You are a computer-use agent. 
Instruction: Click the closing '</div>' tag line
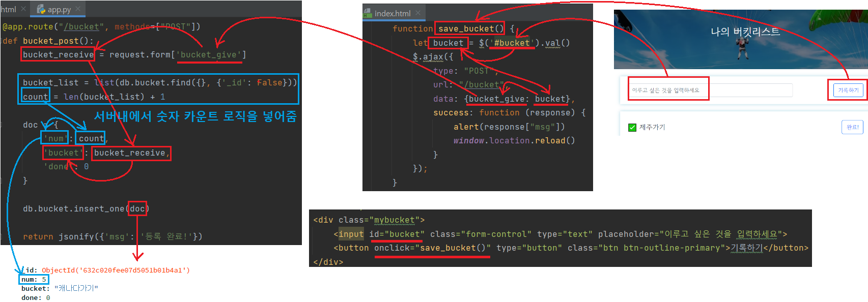[x=328, y=262]
